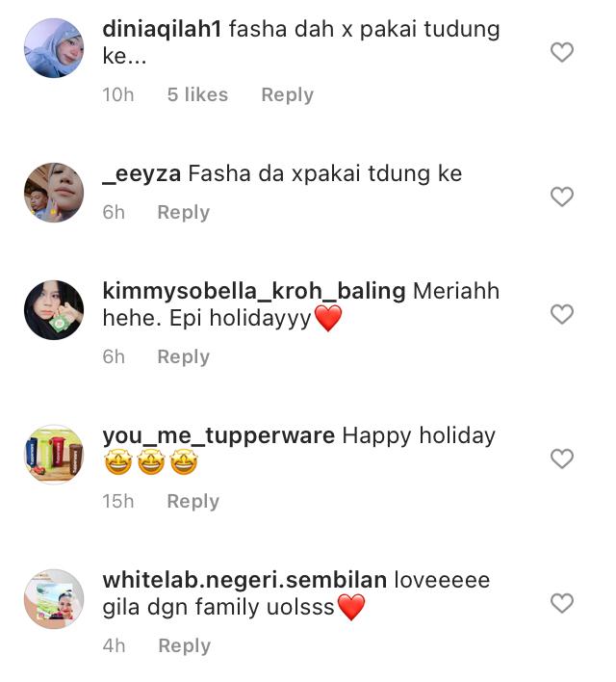Like whitelab.negeri.sembilan's comment heart
Screen dimensions: 616x682
pos(562,603)
